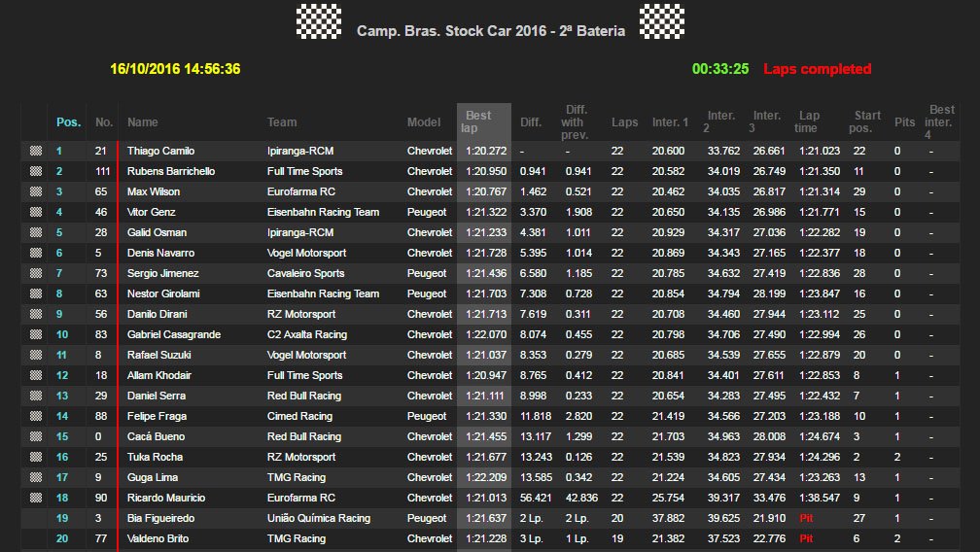Click the flag icon beside Tuka Rocha
This screenshot has width=980, height=552.
(36, 457)
